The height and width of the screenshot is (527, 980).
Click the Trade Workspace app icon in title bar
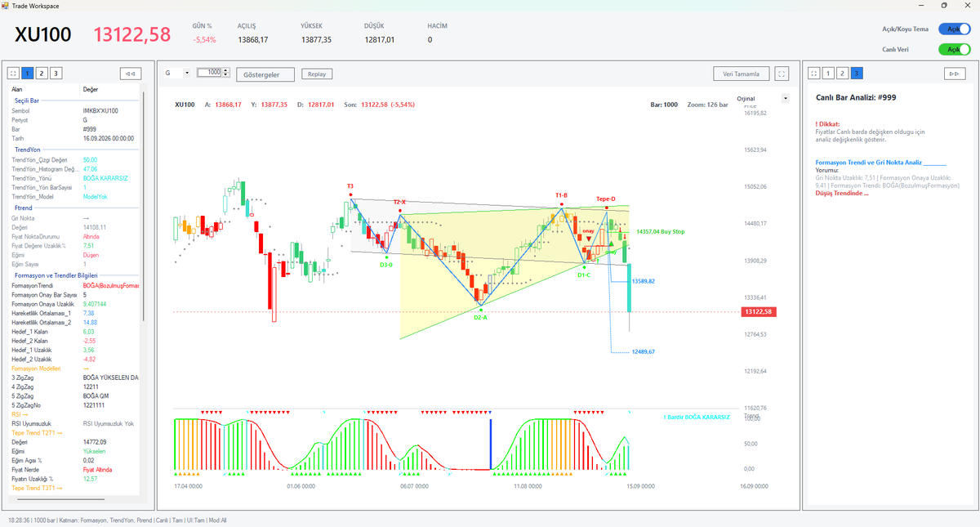tap(7, 6)
